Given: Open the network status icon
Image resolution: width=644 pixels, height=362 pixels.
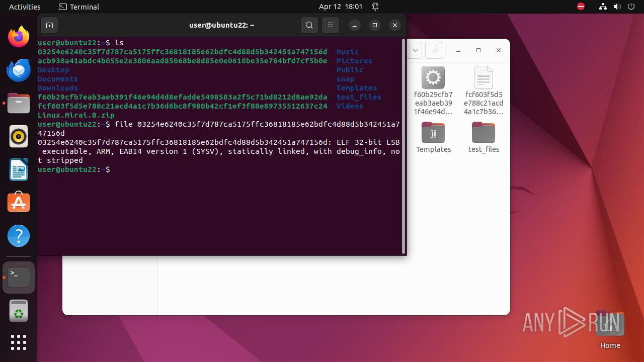Looking at the screenshot, I should pos(603,7).
